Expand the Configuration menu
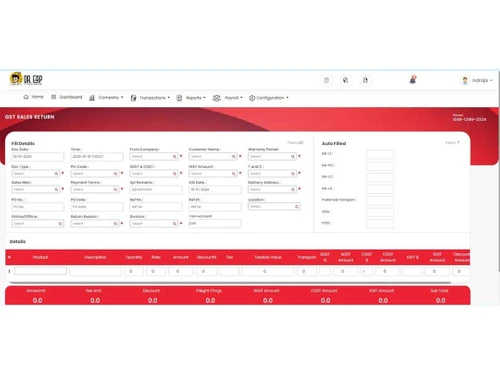 [x=269, y=98]
